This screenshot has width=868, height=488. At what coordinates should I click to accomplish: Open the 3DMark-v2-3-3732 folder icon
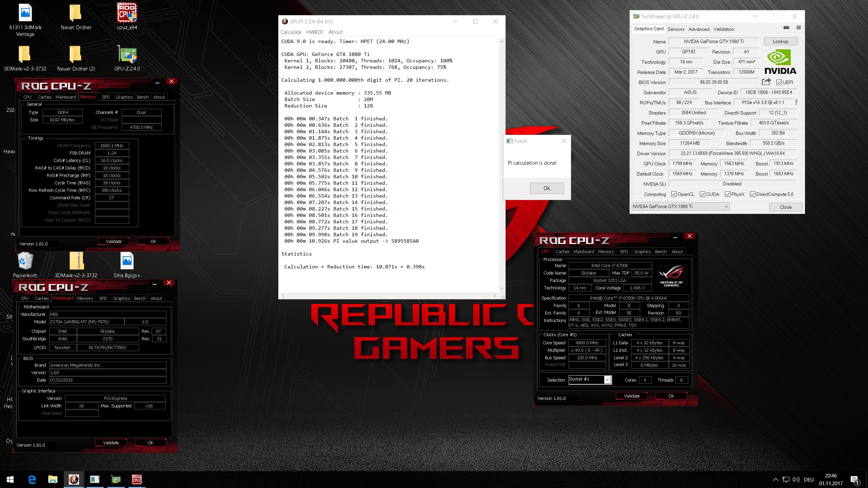(x=25, y=58)
